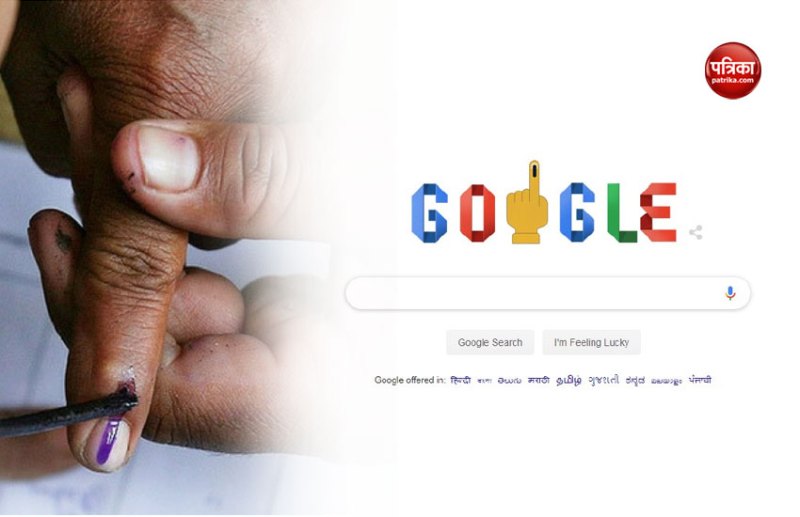Open the Patrika red circular logo
This screenshot has height=517, width=800.
(x=733, y=70)
